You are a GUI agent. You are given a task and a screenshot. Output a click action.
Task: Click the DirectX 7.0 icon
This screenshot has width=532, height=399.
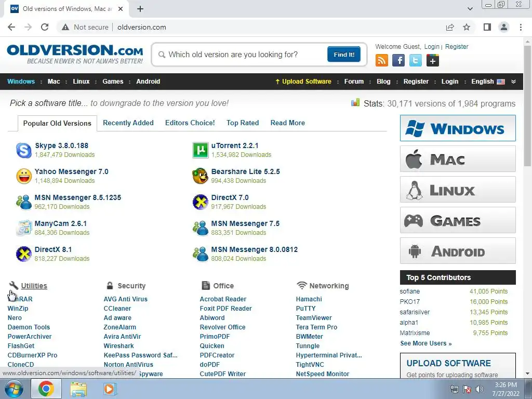201,202
